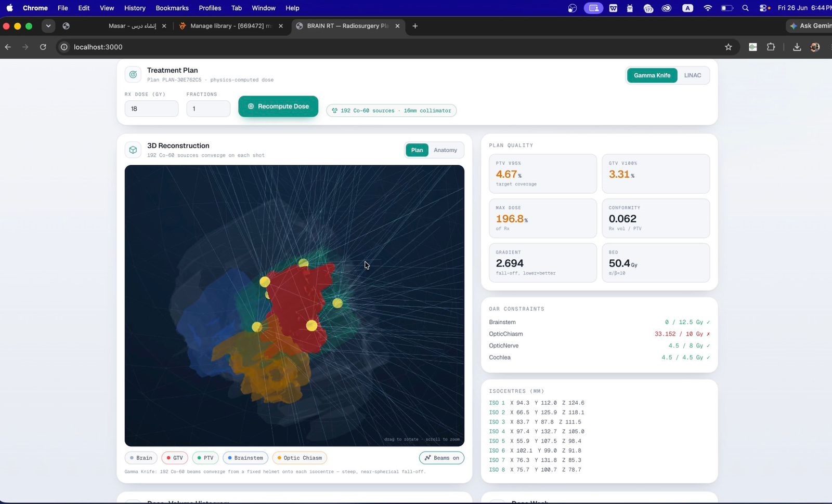Click the 3D Reconstruction cube icon

[x=133, y=150]
